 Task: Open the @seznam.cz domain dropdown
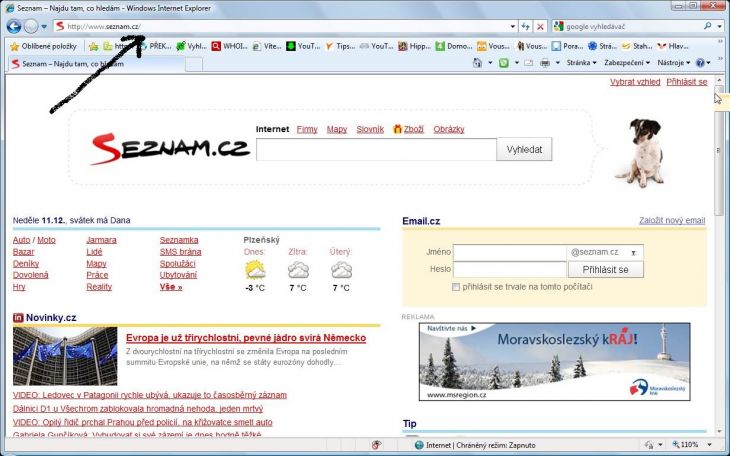(605, 252)
